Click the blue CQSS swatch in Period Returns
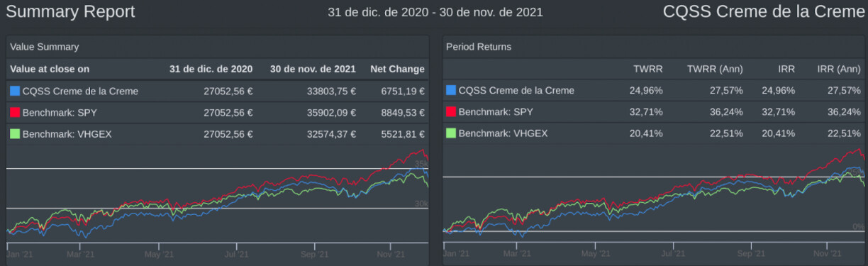Image resolution: width=868 pixels, height=266 pixels. tap(451, 90)
